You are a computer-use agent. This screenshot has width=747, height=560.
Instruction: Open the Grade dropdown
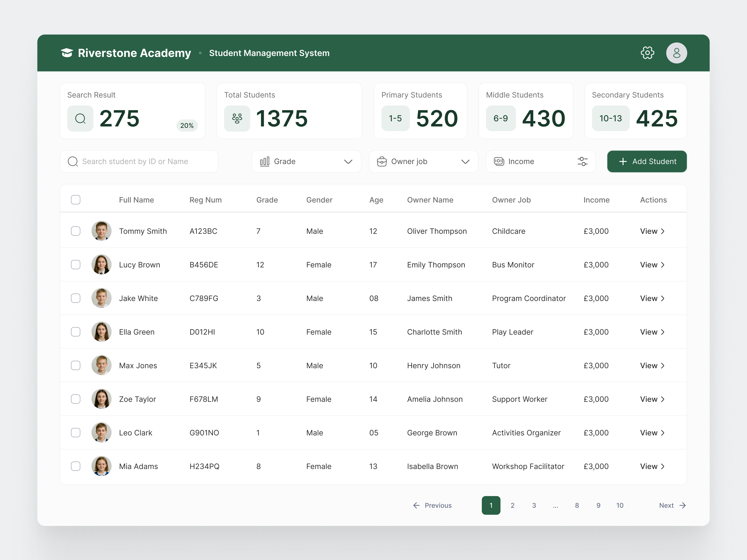pyautogui.click(x=348, y=161)
